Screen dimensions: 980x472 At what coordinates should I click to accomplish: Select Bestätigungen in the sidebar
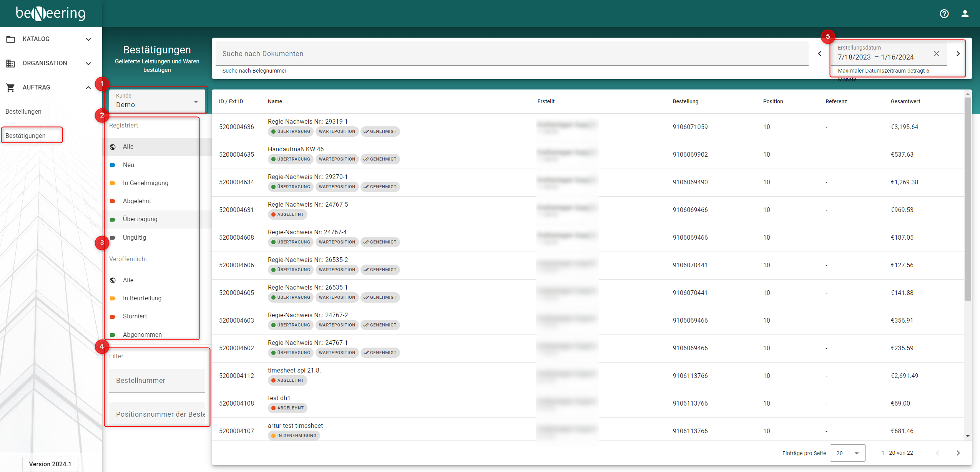pos(26,136)
